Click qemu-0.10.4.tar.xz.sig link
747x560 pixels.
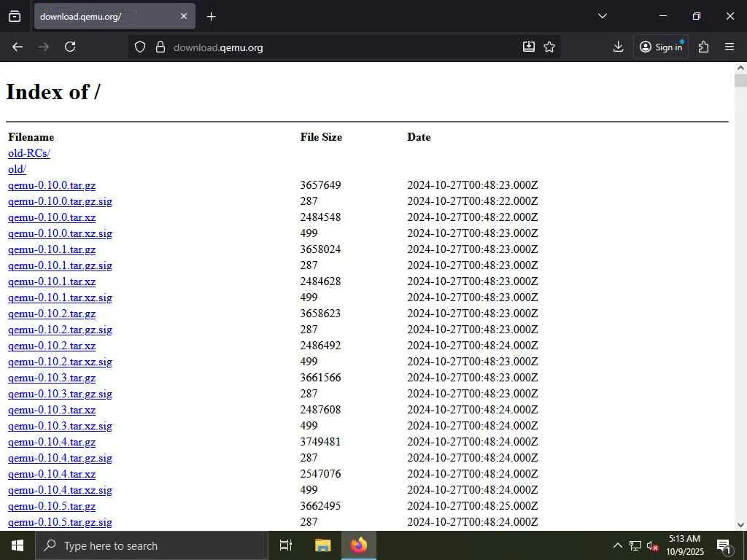coord(60,490)
